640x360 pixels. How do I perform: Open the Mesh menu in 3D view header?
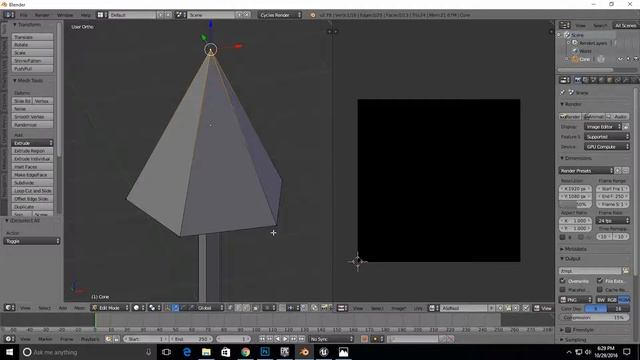[x=79, y=308]
